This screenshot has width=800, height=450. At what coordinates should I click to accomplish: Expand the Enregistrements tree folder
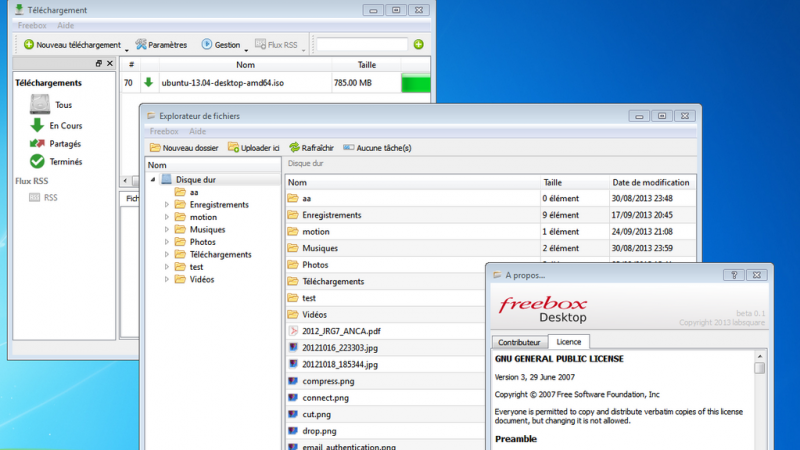167,205
